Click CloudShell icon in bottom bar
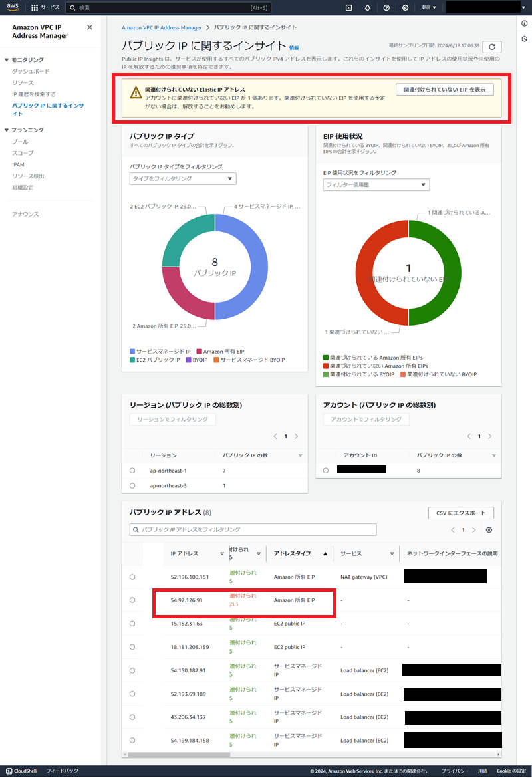The height and width of the screenshot is (778, 532). tap(9, 771)
